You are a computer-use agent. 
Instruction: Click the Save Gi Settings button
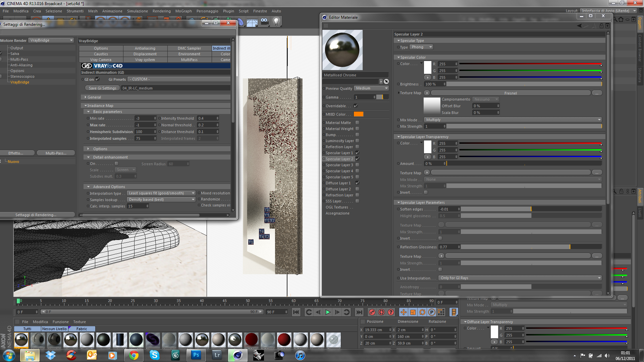pyautogui.click(x=102, y=88)
